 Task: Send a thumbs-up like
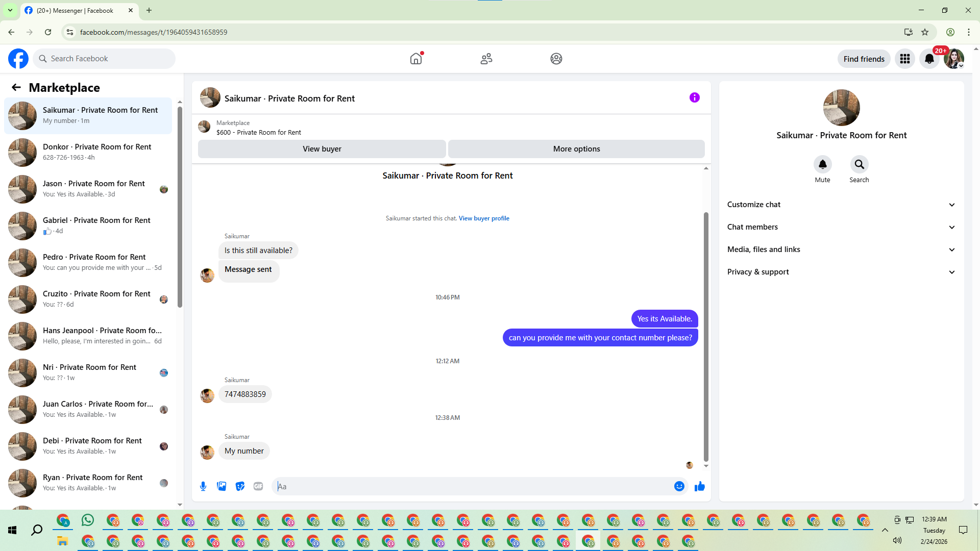[x=700, y=486]
